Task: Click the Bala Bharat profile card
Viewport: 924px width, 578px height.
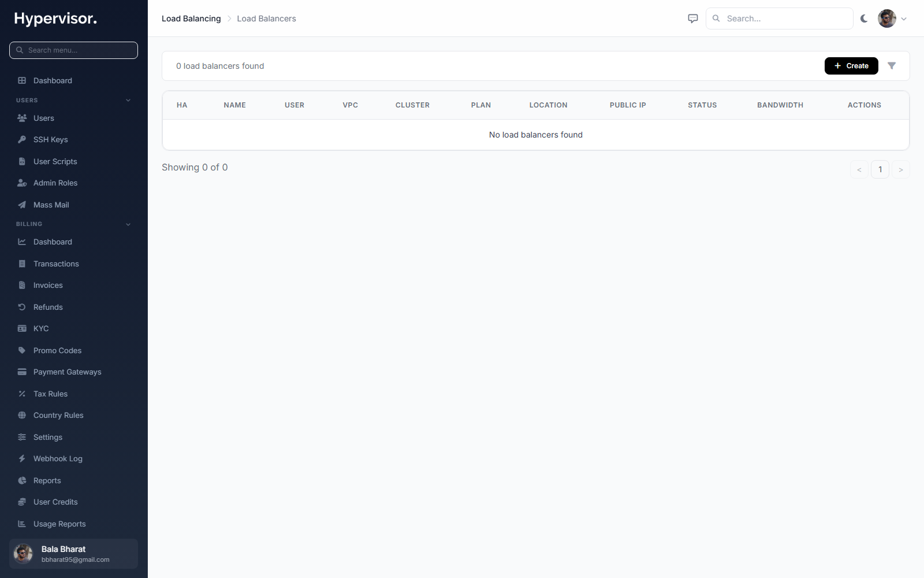Action: pyautogui.click(x=74, y=554)
